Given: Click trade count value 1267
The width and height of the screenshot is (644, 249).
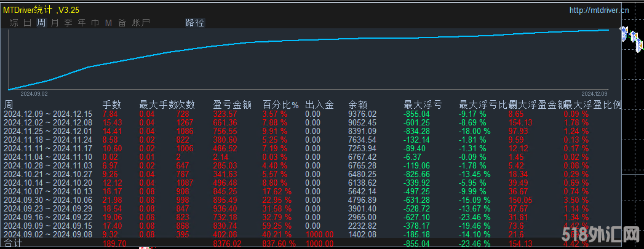Looking at the screenshot, I should [185, 122].
